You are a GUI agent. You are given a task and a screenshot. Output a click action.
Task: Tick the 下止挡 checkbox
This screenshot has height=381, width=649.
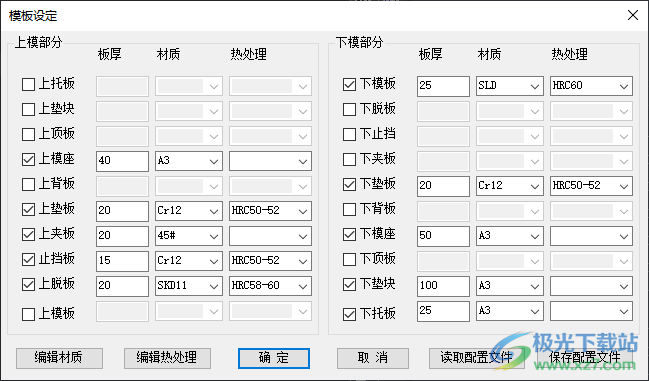(349, 134)
